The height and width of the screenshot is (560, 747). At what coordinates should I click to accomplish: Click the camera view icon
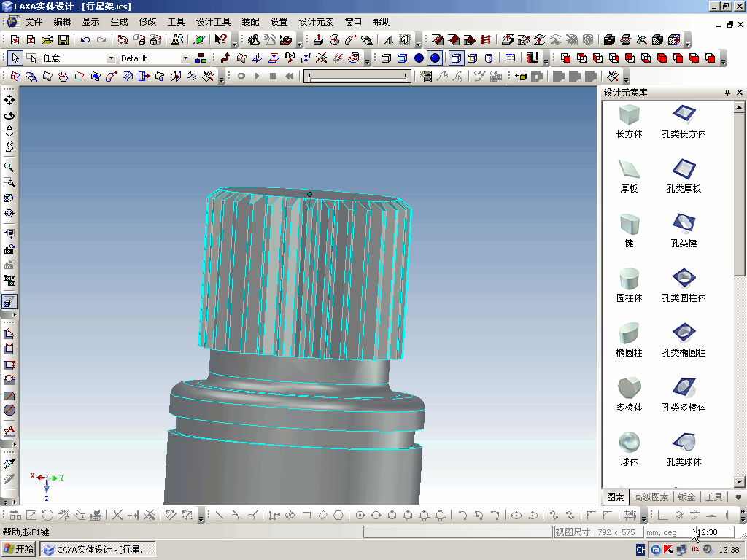(x=9, y=249)
